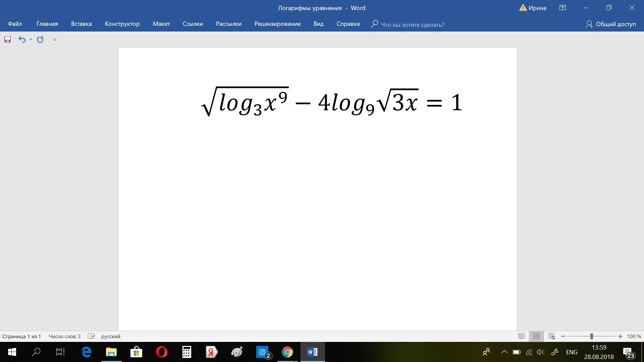
Task: Click the zoom slider handle
Action: point(592,336)
